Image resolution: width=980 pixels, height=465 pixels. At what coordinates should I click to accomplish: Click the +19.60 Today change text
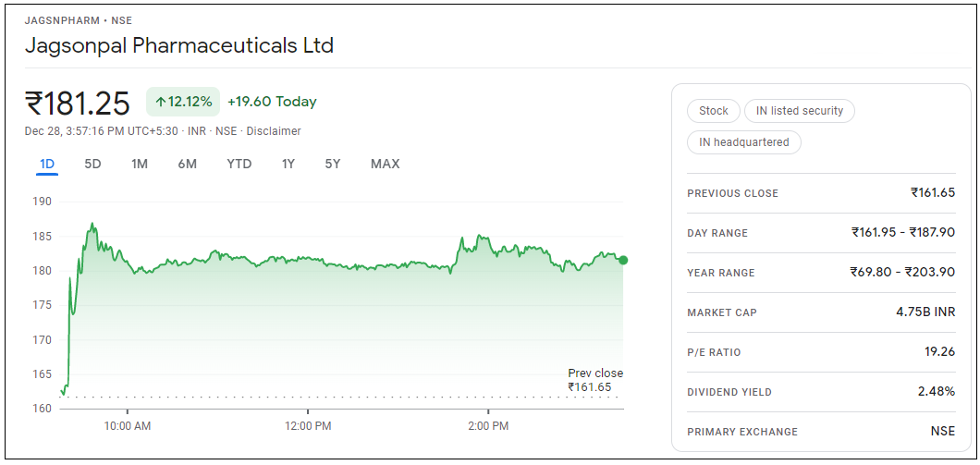(x=272, y=102)
